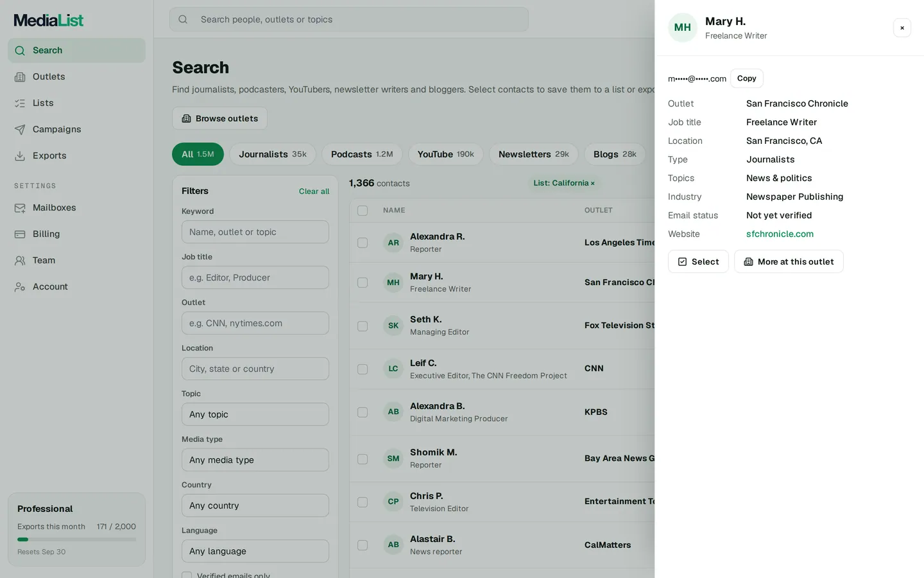Open the Any topic dropdown
924x578 pixels.
click(x=255, y=414)
